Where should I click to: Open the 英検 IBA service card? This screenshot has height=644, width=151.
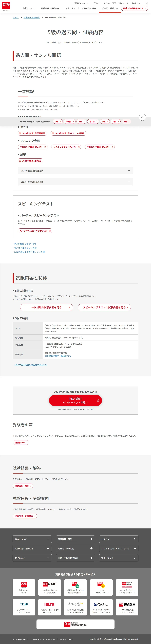75,588
